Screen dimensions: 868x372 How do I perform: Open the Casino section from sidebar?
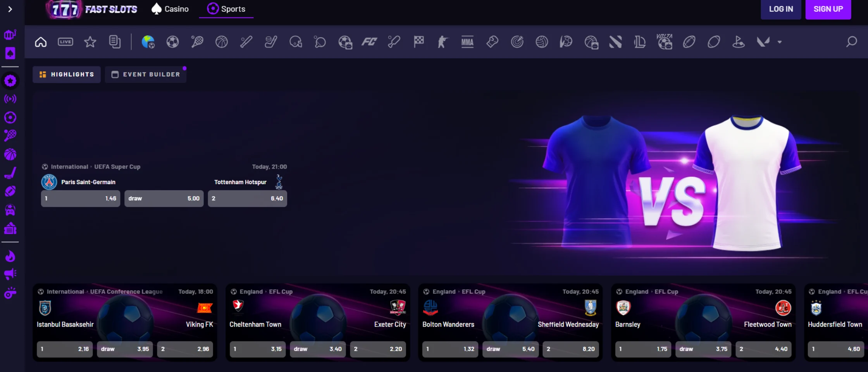pyautogui.click(x=10, y=53)
